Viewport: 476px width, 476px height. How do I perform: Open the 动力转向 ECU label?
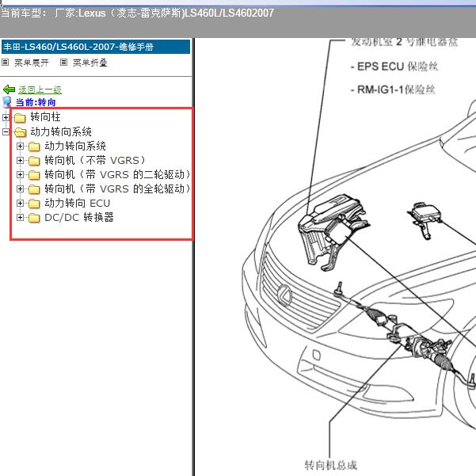click(77, 203)
